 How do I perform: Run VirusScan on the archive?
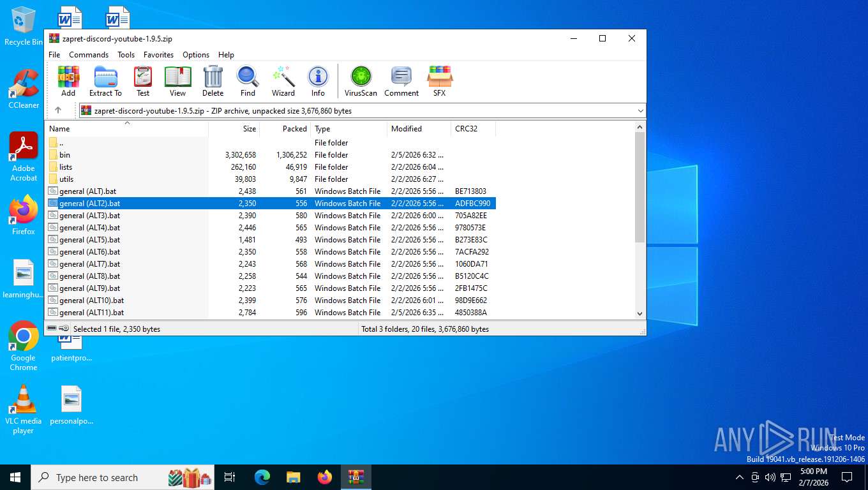pyautogui.click(x=361, y=81)
